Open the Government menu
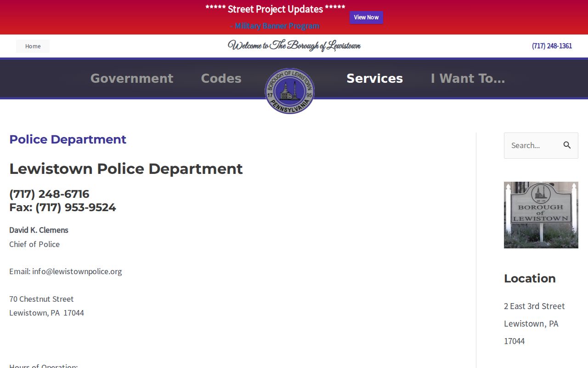The height and width of the screenshot is (368, 588). 132,79
